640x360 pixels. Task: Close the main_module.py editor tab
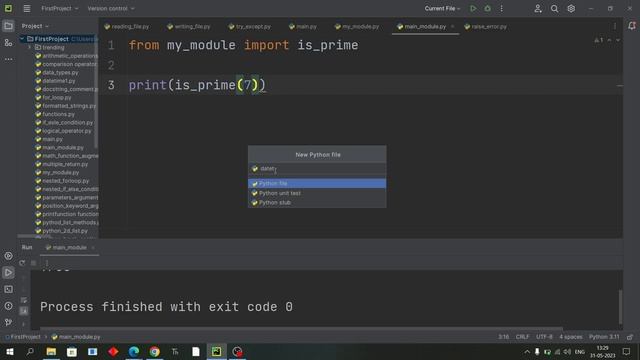tap(452, 27)
